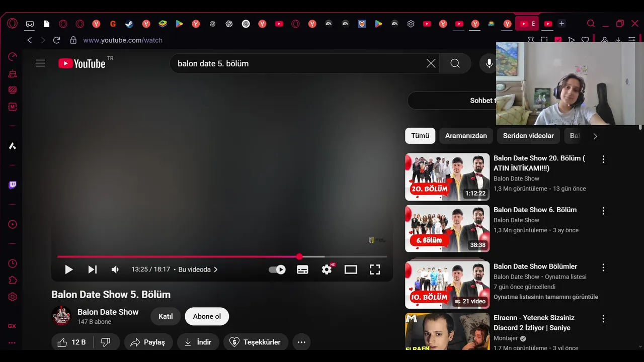
Task: Open a new tab with the plus button
Action: point(562,24)
